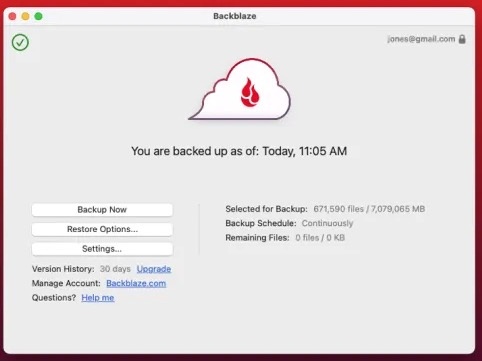
Task: Start a backup with Backup Now
Action: coord(102,210)
